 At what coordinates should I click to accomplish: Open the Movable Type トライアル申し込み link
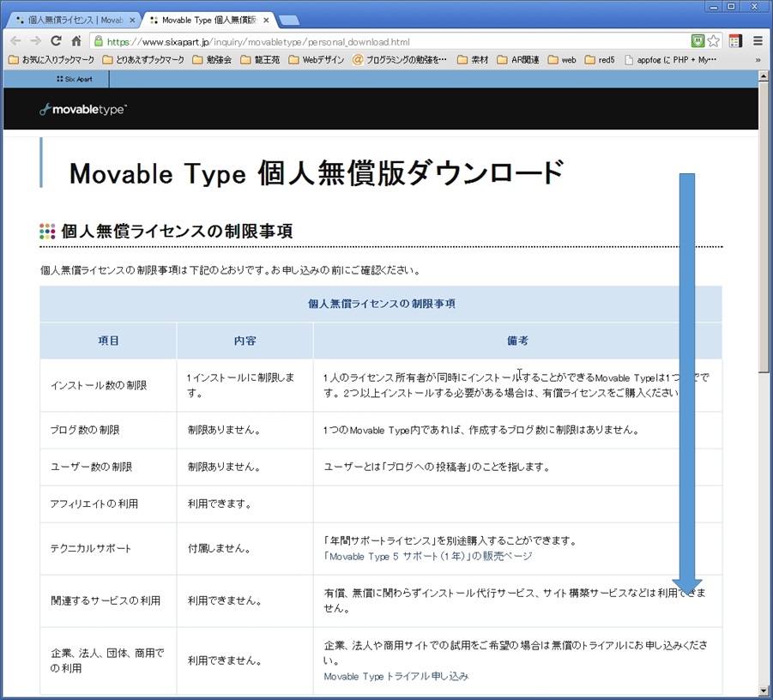tap(396, 676)
